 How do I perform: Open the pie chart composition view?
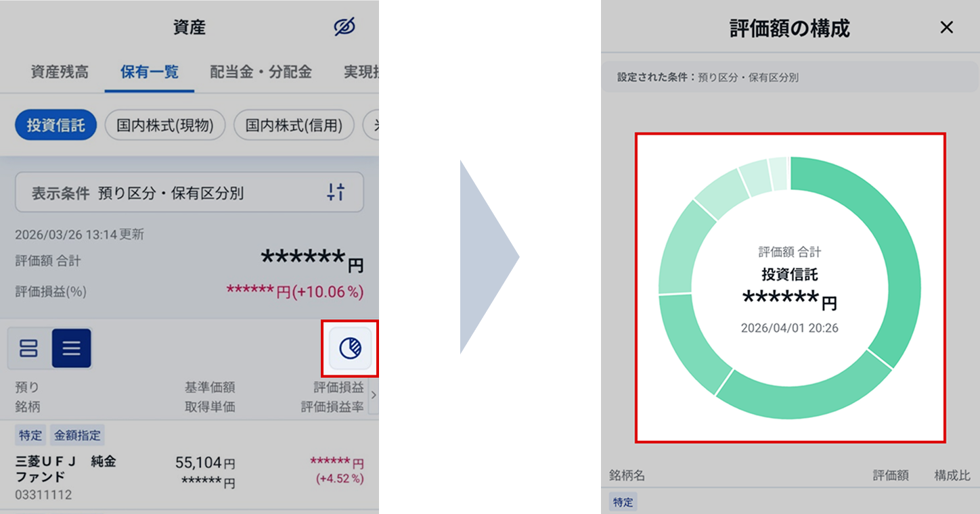[350, 348]
